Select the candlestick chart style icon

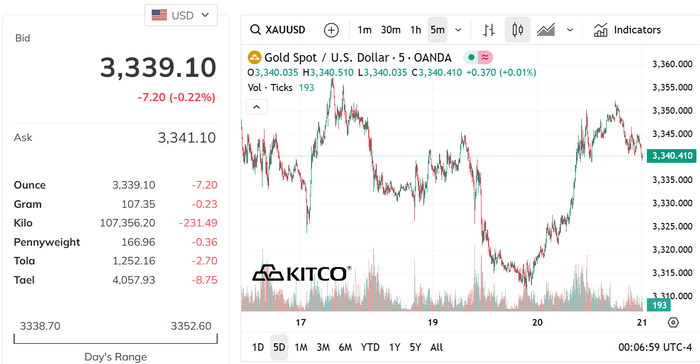(517, 30)
